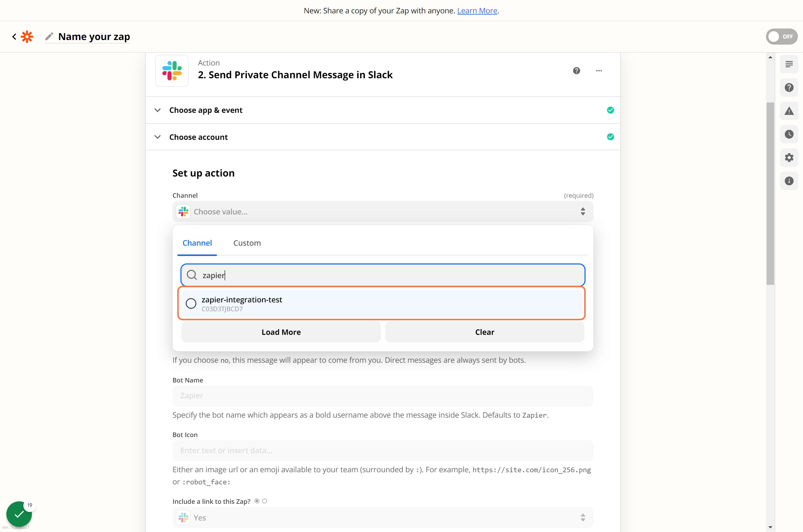803x532 pixels.
Task: Open the Learn More link in banner
Action: point(477,11)
